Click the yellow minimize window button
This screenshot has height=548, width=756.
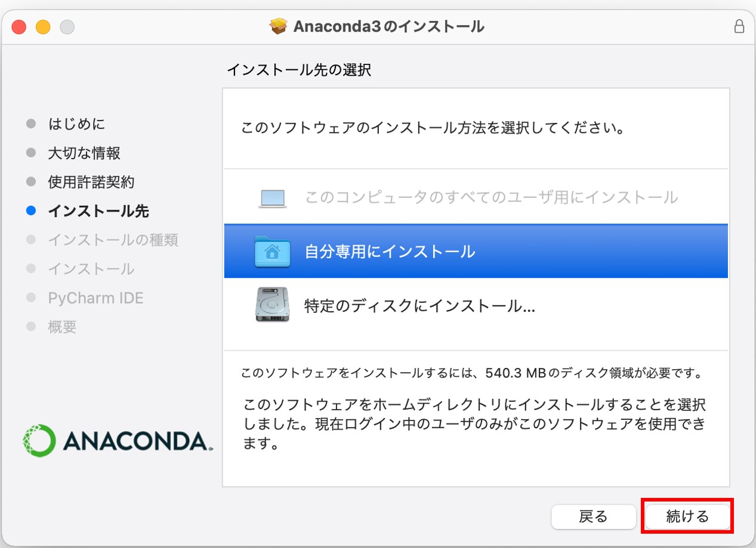43,27
